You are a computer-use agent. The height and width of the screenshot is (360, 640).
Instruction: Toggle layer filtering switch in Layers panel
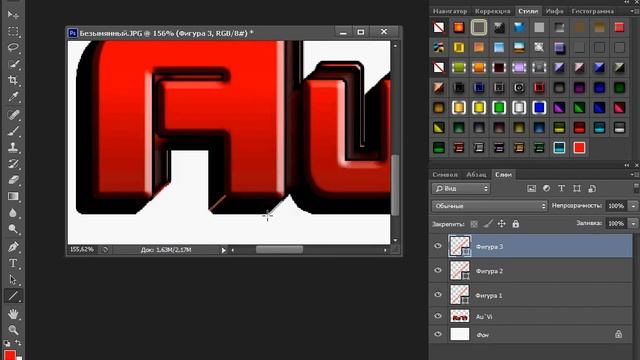click(x=636, y=188)
